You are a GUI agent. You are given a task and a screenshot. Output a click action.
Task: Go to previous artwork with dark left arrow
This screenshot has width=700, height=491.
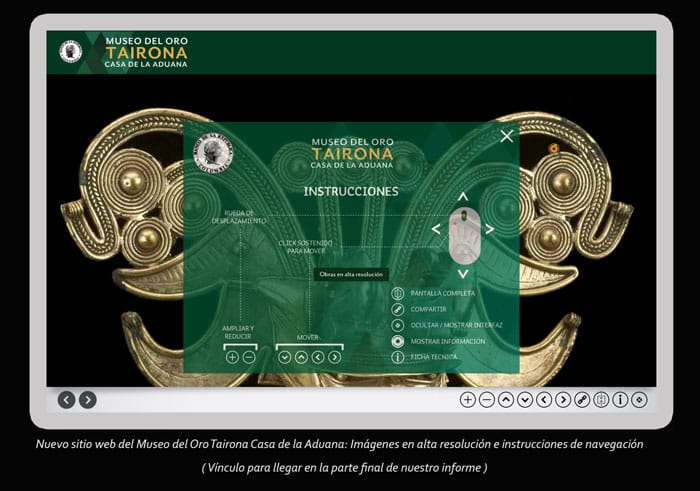[x=67, y=399]
